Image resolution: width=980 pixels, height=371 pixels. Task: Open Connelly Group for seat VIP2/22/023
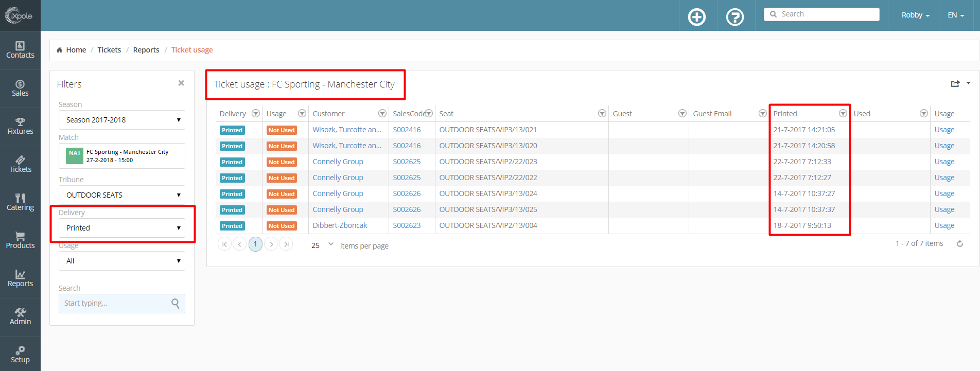338,162
